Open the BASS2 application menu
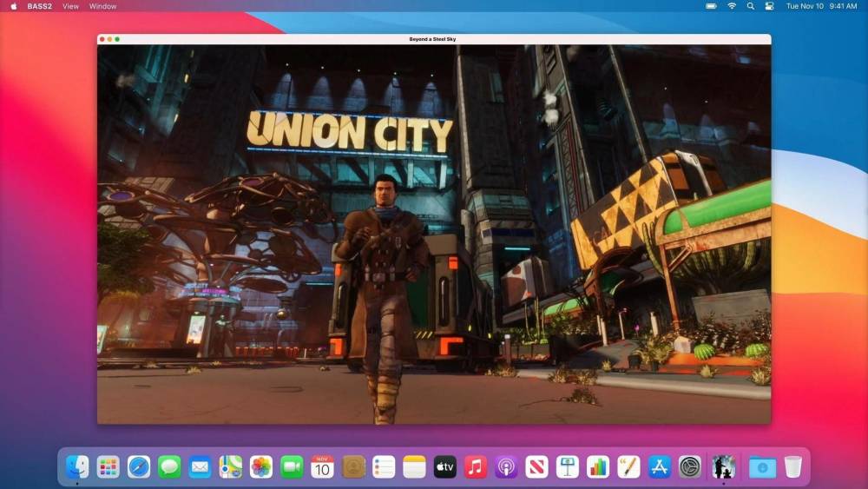The height and width of the screenshot is (489, 868). pos(39,6)
